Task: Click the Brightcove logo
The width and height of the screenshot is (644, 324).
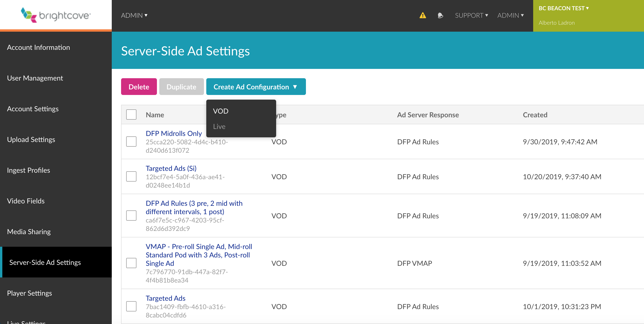Action: pyautogui.click(x=56, y=15)
